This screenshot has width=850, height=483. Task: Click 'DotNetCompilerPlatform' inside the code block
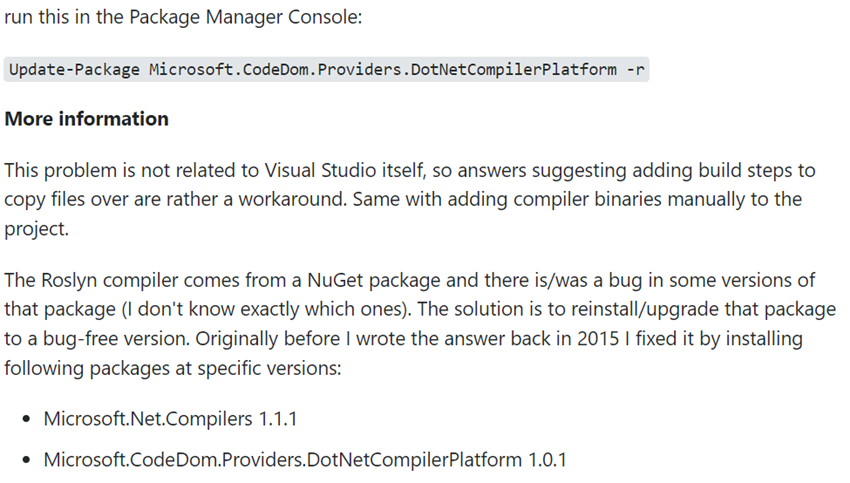(x=513, y=70)
